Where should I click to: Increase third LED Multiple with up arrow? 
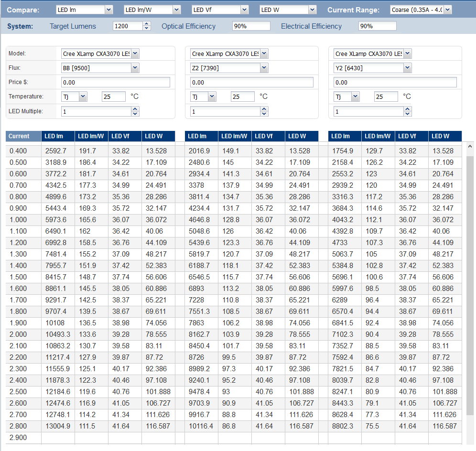tap(407, 109)
